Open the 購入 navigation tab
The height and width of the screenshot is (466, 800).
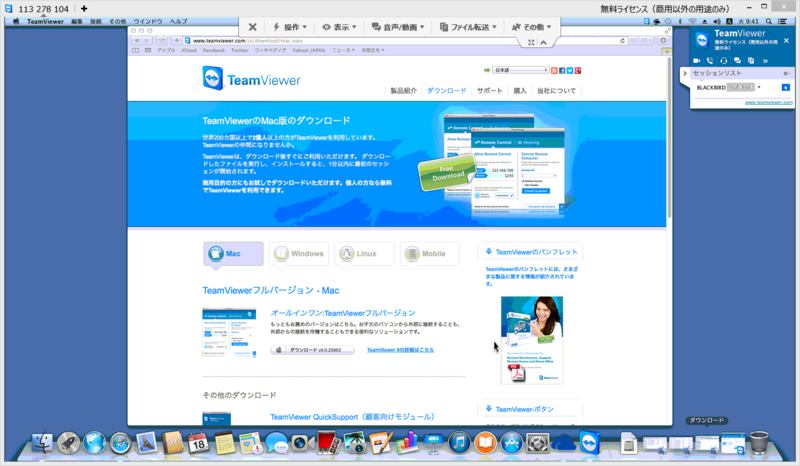[x=520, y=90]
